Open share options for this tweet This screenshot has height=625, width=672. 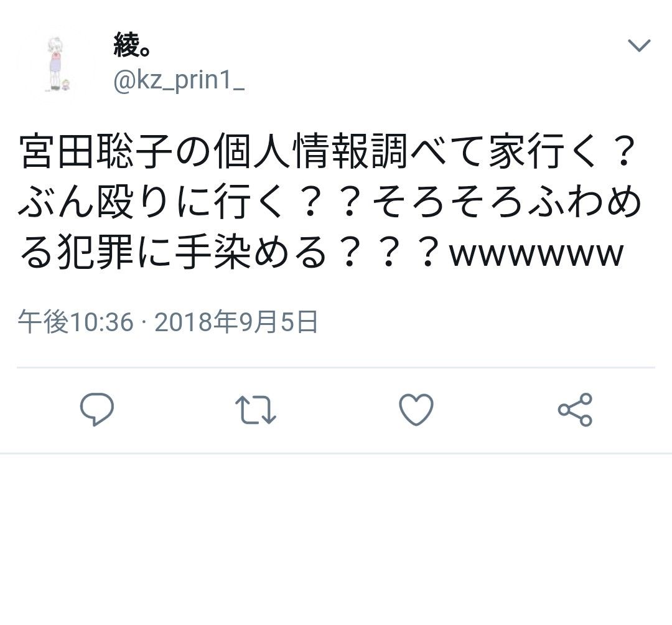click(575, 410)
